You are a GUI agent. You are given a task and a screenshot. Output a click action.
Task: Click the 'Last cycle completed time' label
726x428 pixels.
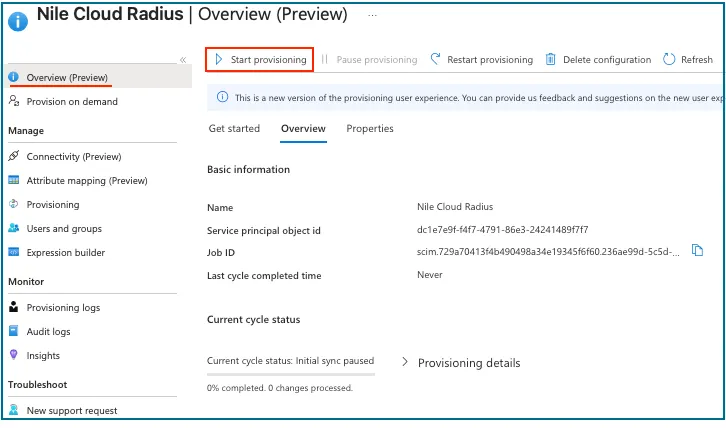(264, 276)
